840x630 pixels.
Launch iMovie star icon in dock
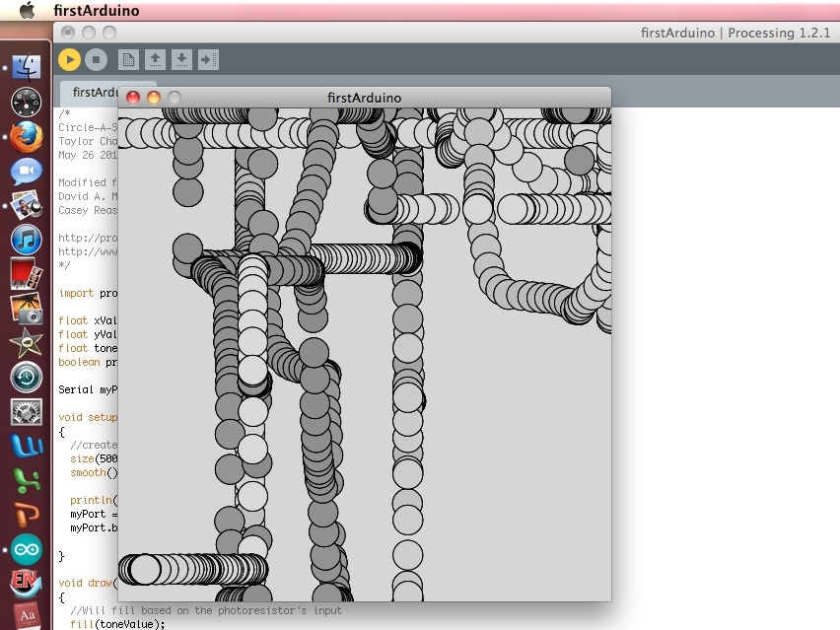pyautogui.click(x=27, y=343)
